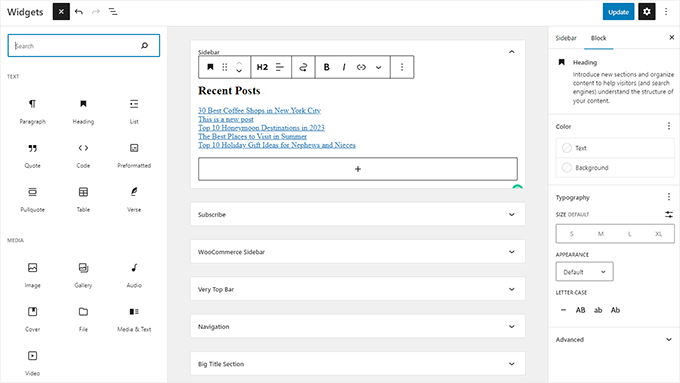Image resolution: width=680 pixels, height=383 pixels.
Task: Open This is a new post link
Action: [226, 119]
